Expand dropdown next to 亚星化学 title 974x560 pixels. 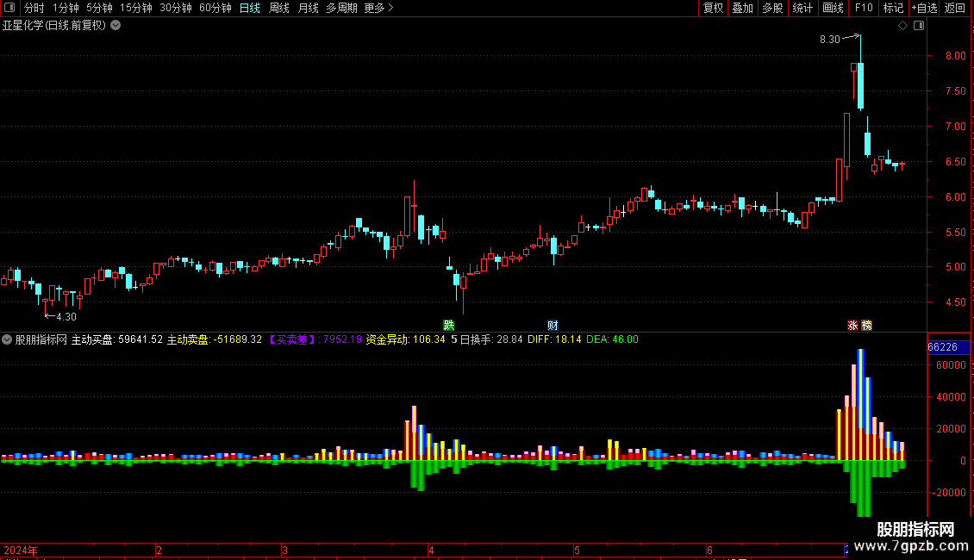[116, 26]
